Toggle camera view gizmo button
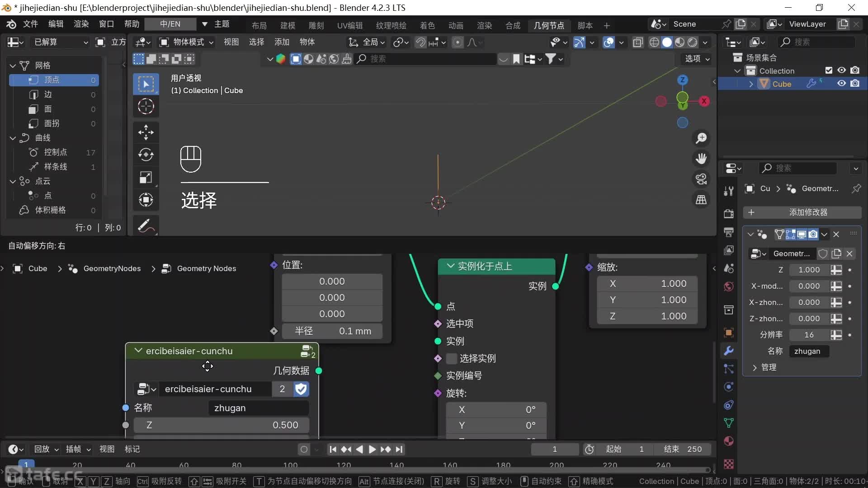The width and height of the screenshot is (868, 488). [x=701, y=179]
